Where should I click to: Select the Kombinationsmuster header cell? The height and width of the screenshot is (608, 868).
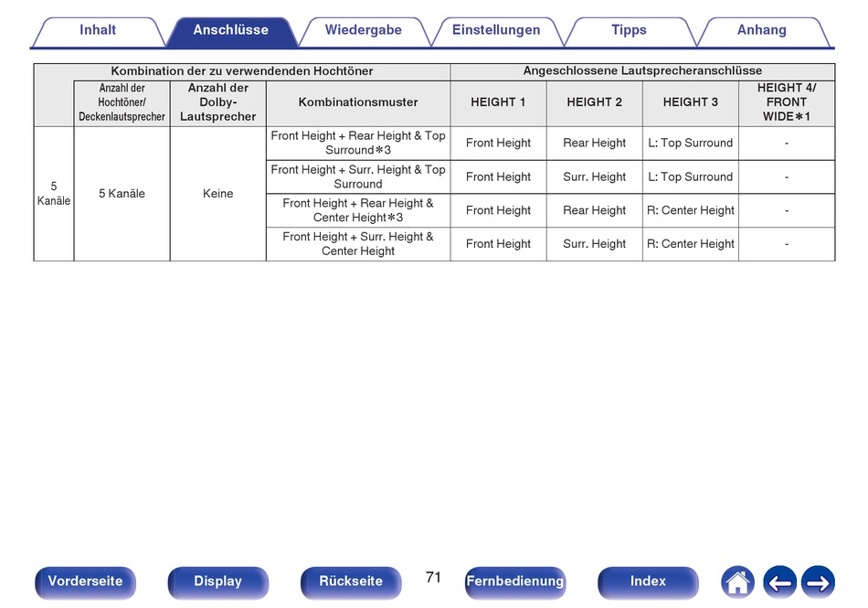tap(358, 103)
